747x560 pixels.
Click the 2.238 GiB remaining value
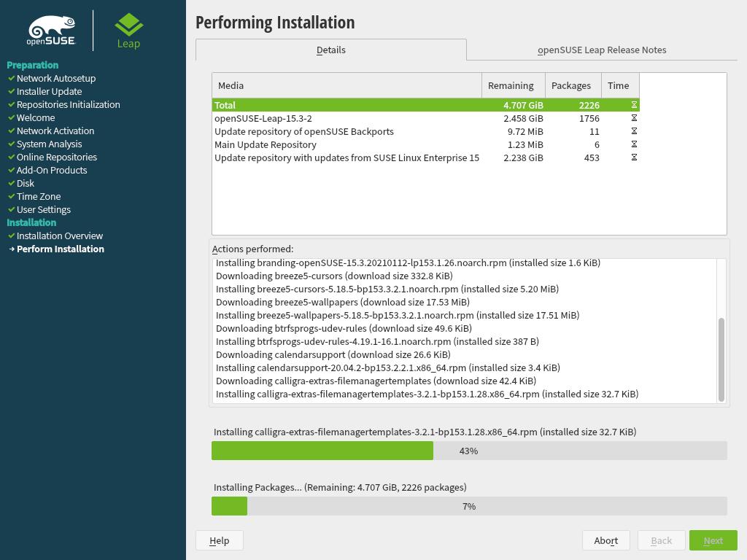[x=523, y=157]
